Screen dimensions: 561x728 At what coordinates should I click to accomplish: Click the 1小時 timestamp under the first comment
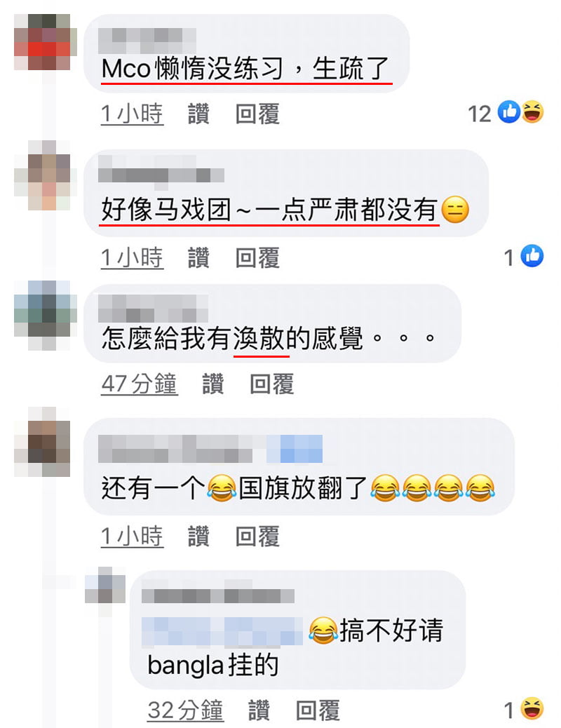click(133, 114)
